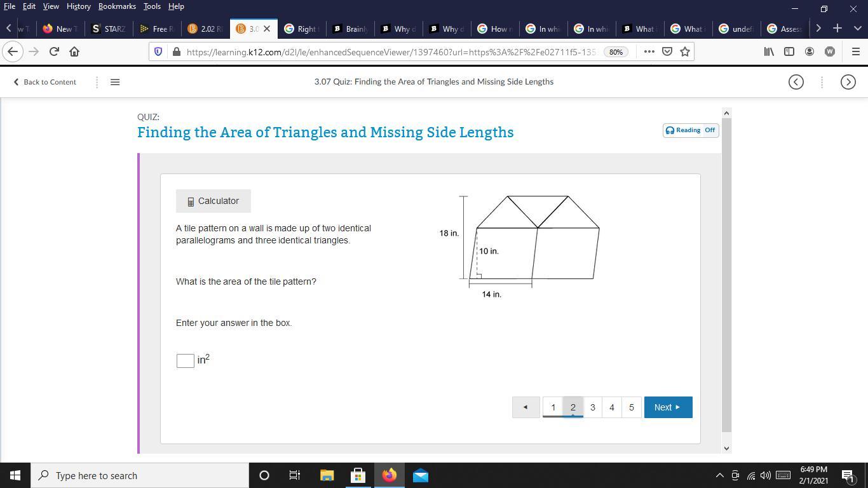Go to next activity circle arrow
The image size is (868, 488).
click(x=848, y=82)
